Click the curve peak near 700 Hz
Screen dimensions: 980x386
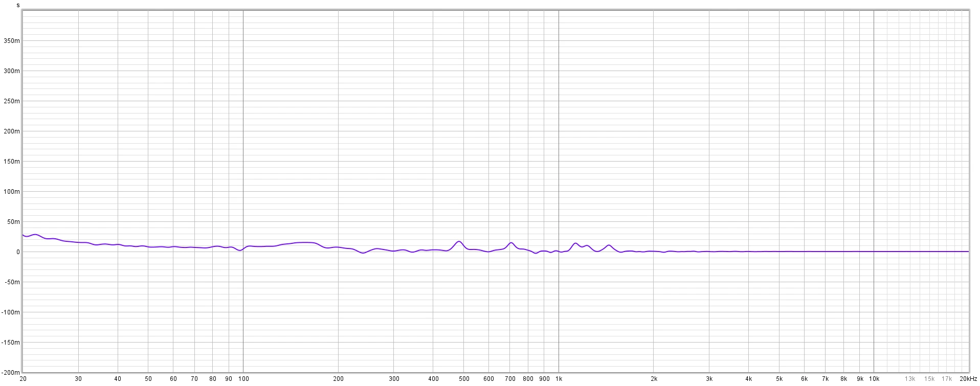[510, 243]
